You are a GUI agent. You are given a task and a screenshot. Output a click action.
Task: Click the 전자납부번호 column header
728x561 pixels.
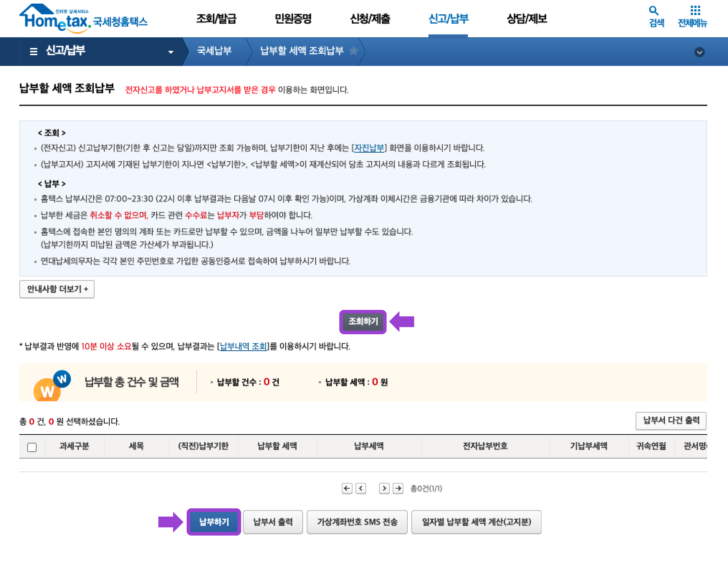coord(485,446)
